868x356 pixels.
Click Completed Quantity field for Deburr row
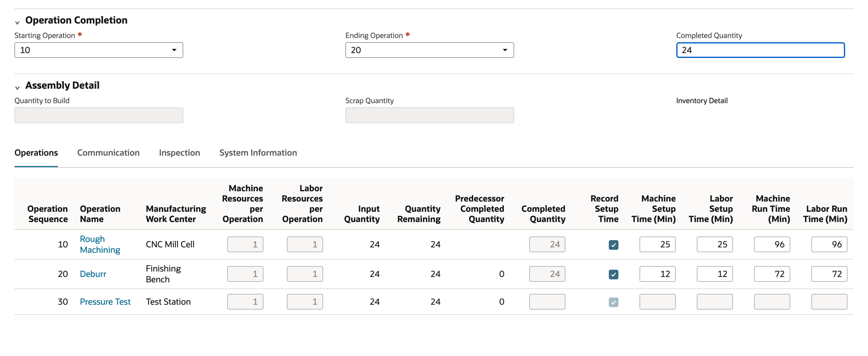tap(547, 274)
